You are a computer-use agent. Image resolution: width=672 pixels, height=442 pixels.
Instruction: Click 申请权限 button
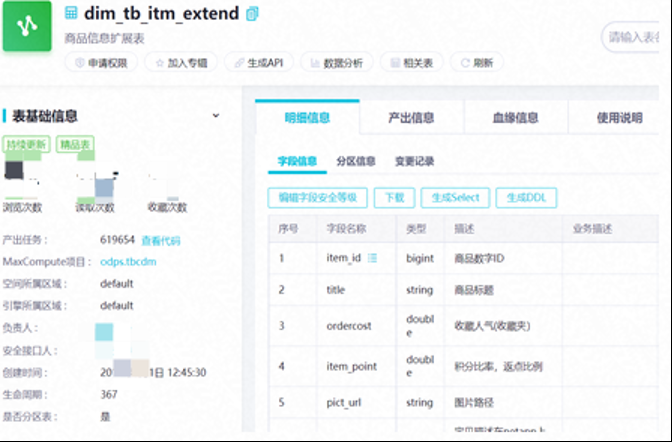pyautogui.click(x=101, y=63)
